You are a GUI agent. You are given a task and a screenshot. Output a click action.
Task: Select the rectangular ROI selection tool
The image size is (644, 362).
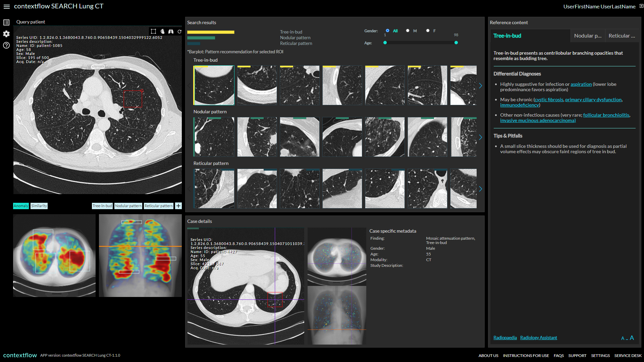(154, 31)
